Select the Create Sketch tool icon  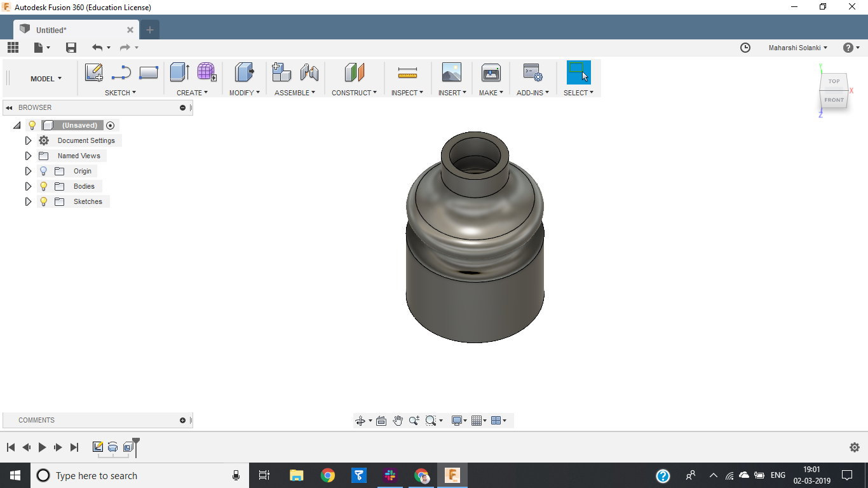94,72
